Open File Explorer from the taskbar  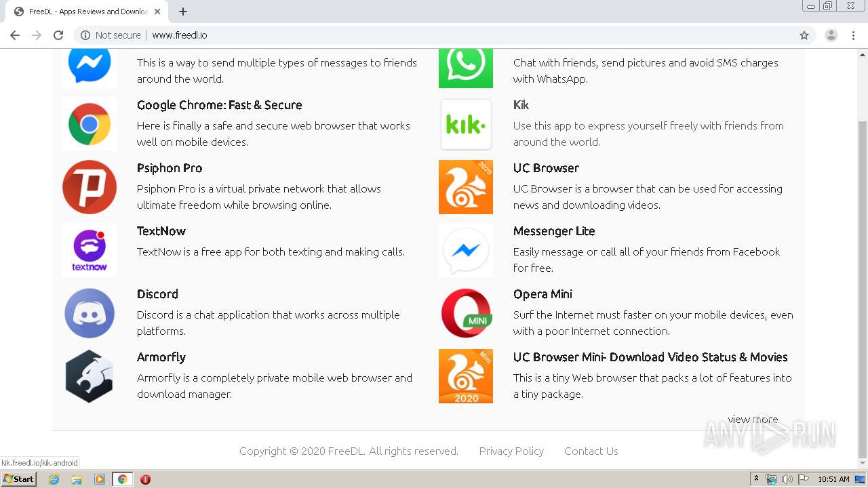[77, 479]
